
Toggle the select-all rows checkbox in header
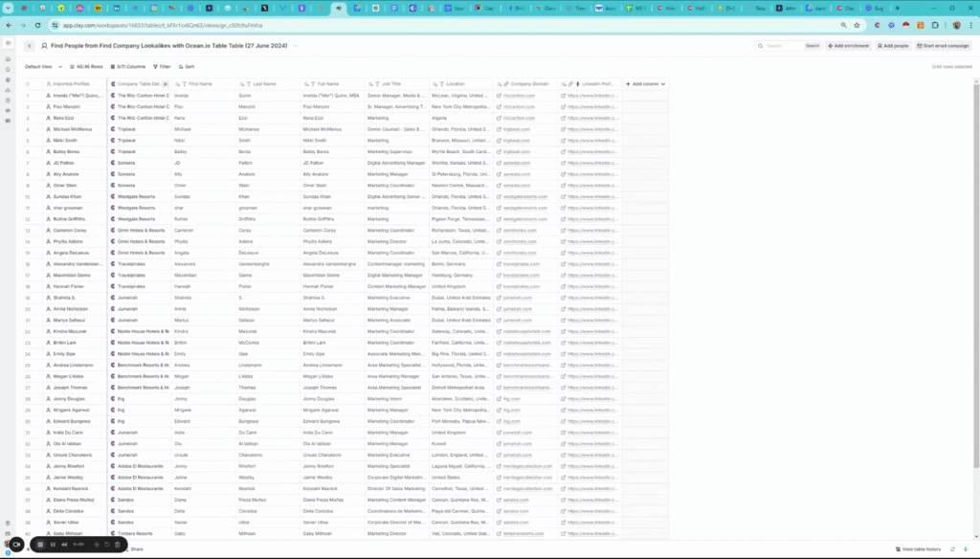[x=28, y=84]
